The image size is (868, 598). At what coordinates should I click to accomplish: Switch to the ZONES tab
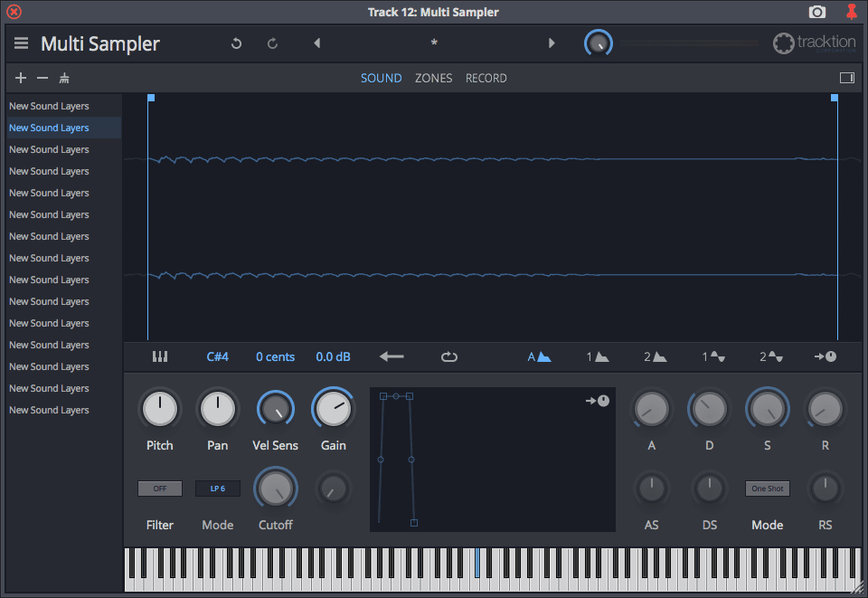click(433, 78)
